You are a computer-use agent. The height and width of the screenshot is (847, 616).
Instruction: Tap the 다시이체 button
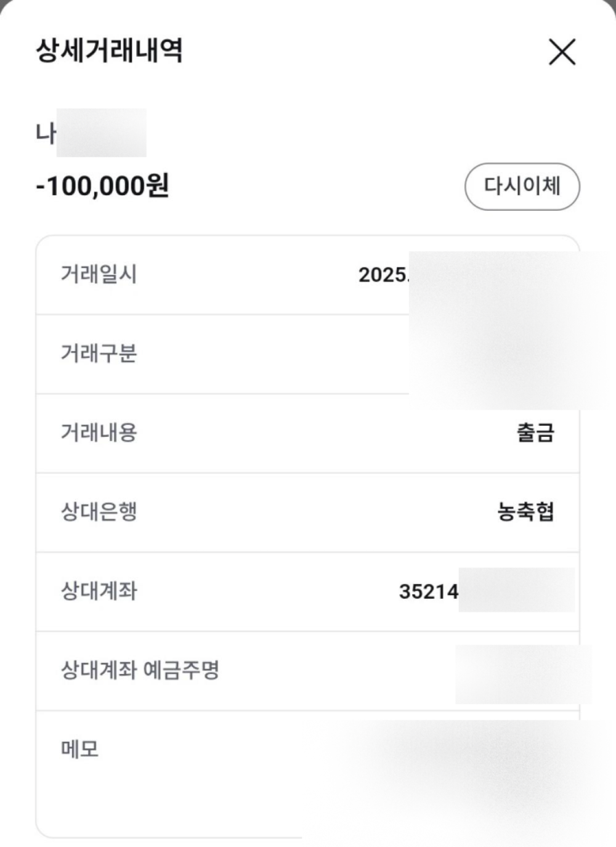point(522,186)
